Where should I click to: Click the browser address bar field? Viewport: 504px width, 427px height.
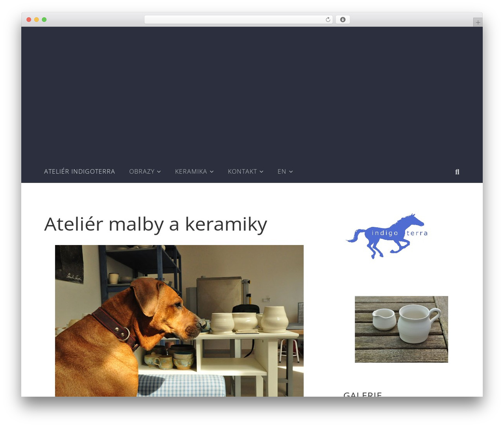(x=238, y=20)
